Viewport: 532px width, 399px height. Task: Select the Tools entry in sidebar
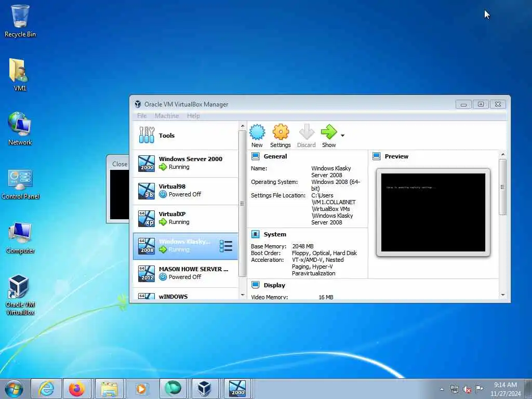[185, 136]
